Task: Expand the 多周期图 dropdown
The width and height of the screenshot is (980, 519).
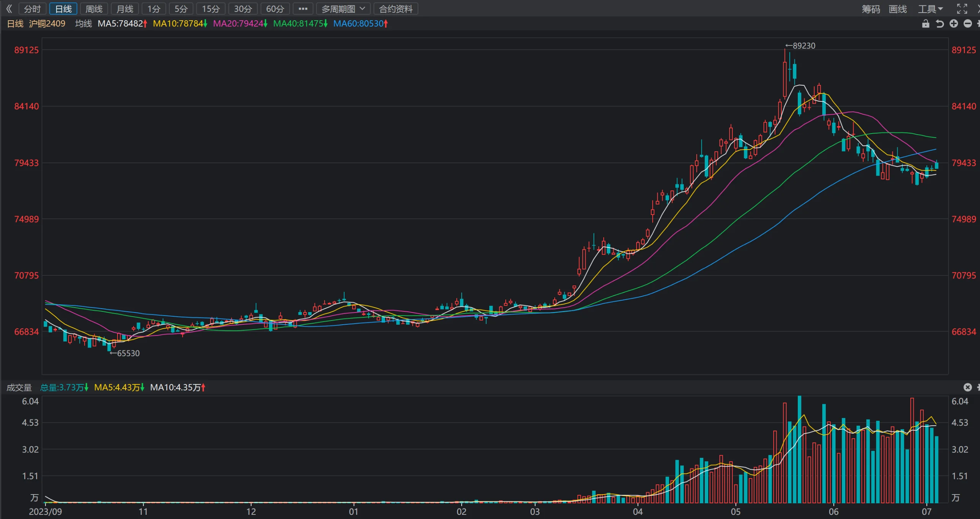Action: (343, 9)
